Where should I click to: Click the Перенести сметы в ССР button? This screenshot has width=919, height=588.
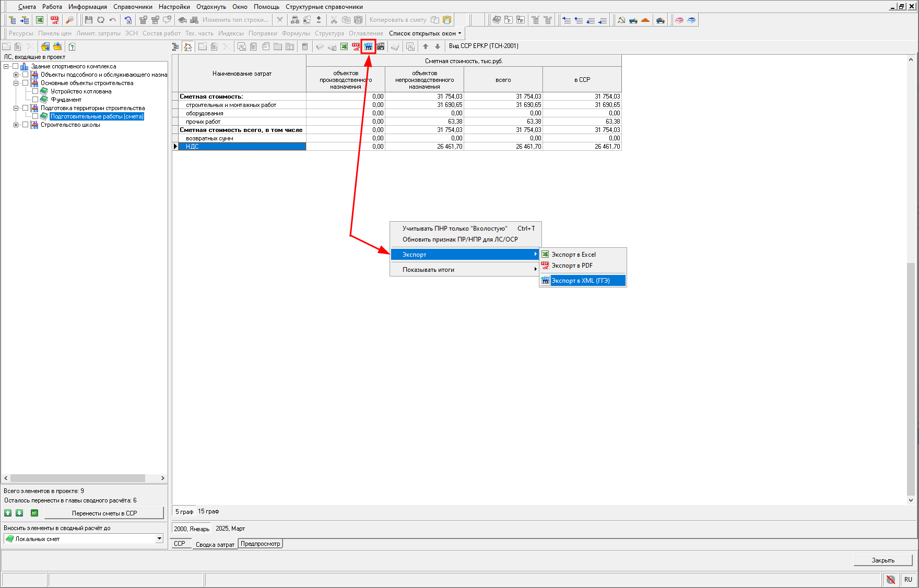(104, 513)
